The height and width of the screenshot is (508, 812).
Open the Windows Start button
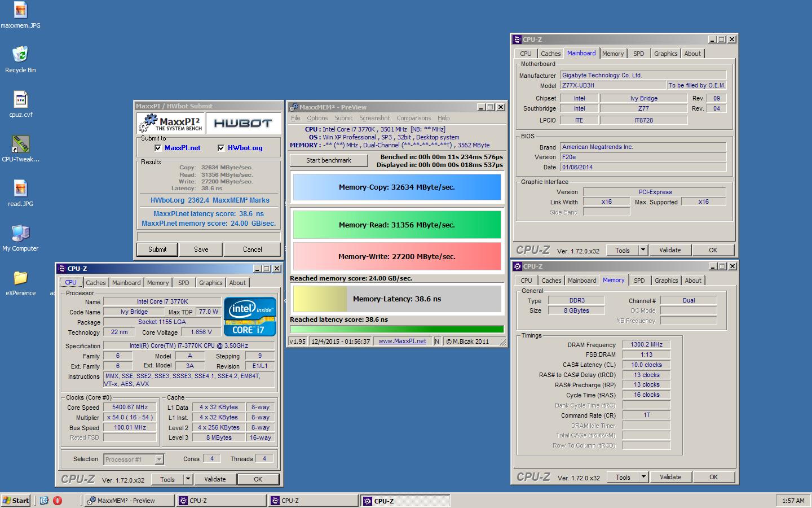point(16,501)
